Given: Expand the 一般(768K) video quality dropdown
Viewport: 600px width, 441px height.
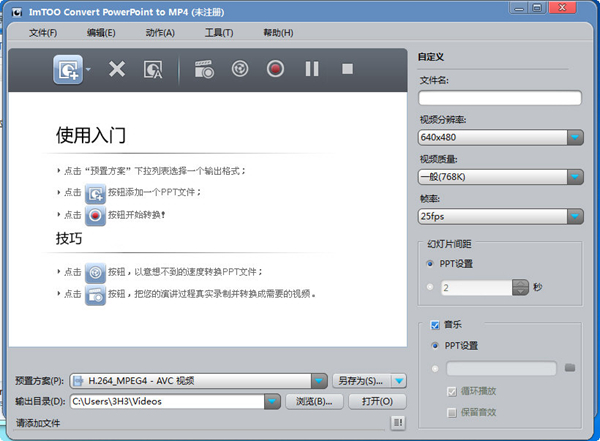Looking at the screenshot, I should point(575,176).
